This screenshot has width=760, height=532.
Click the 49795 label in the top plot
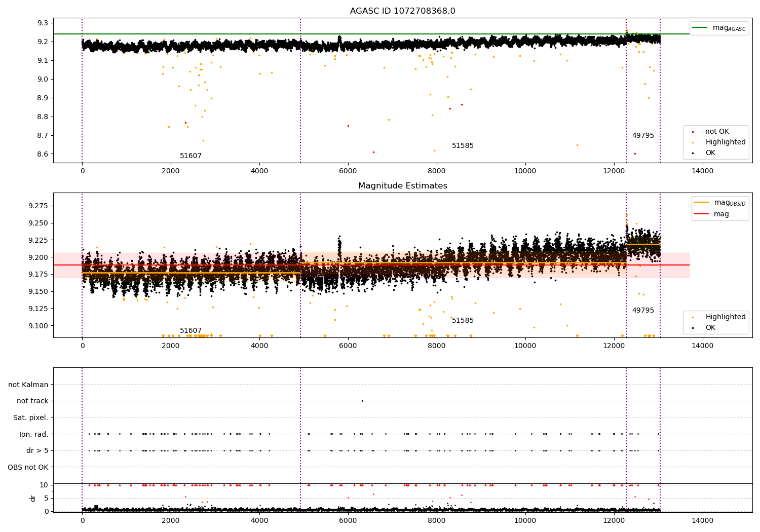(643, 136)
